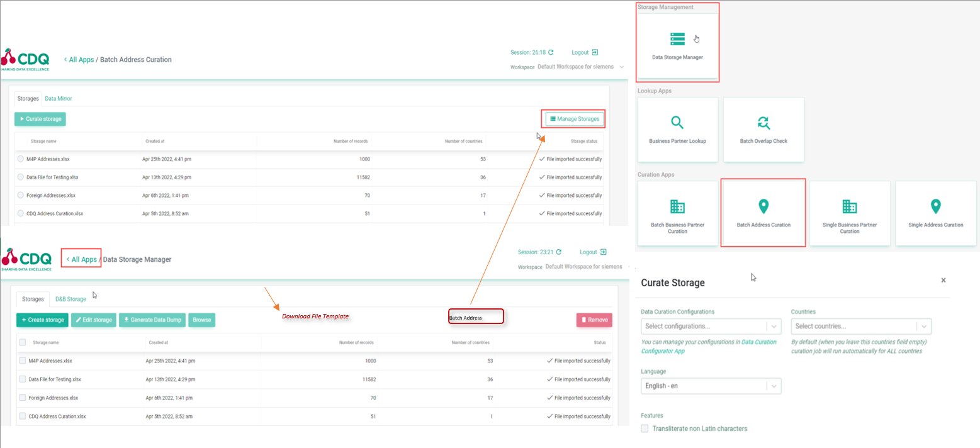The height and width of the screenshot is (448, 980).
Task: Click the Batch Address text field
Action: click(x=476, y=317)
